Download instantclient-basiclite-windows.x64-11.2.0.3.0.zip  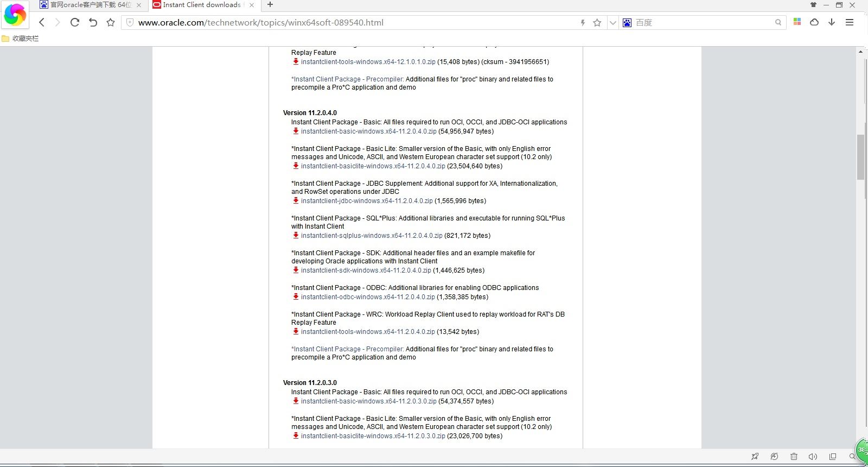tap(373, 436)
